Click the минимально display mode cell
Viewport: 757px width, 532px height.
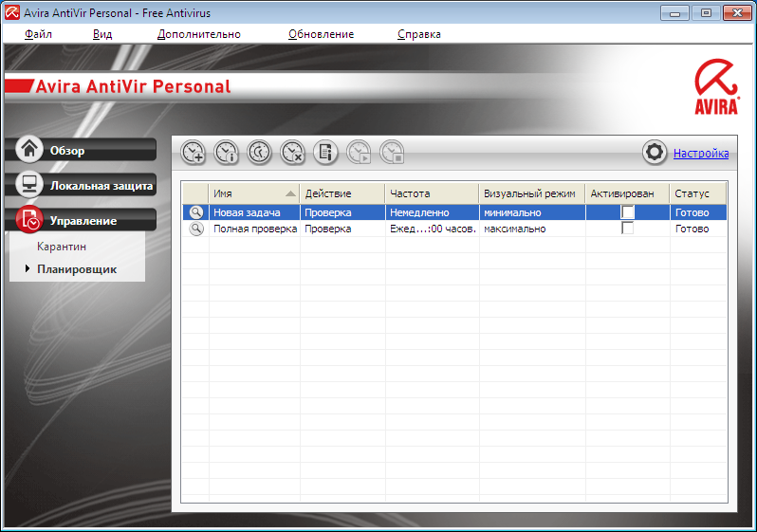(x=532, y=212)
